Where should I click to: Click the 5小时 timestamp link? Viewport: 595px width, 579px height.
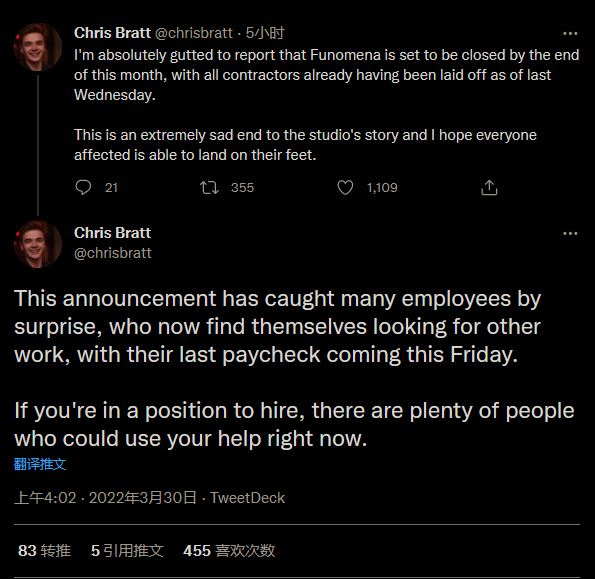[265, 33]
